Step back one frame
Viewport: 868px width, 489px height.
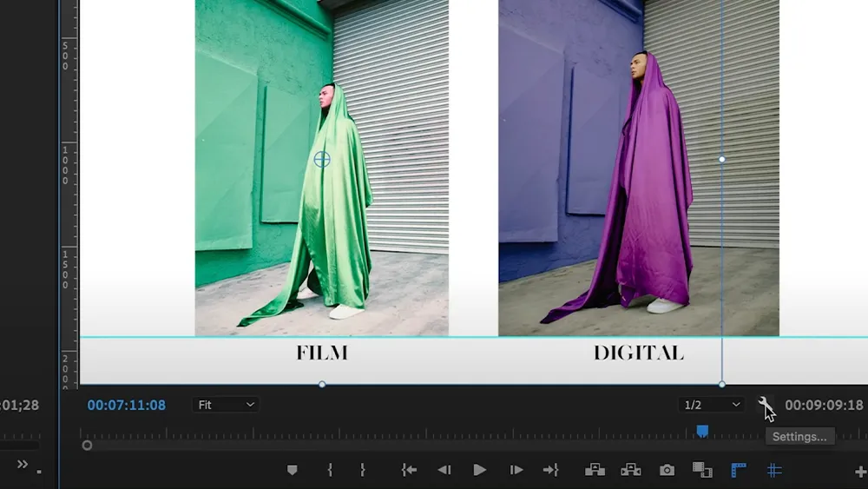[444, 470]
